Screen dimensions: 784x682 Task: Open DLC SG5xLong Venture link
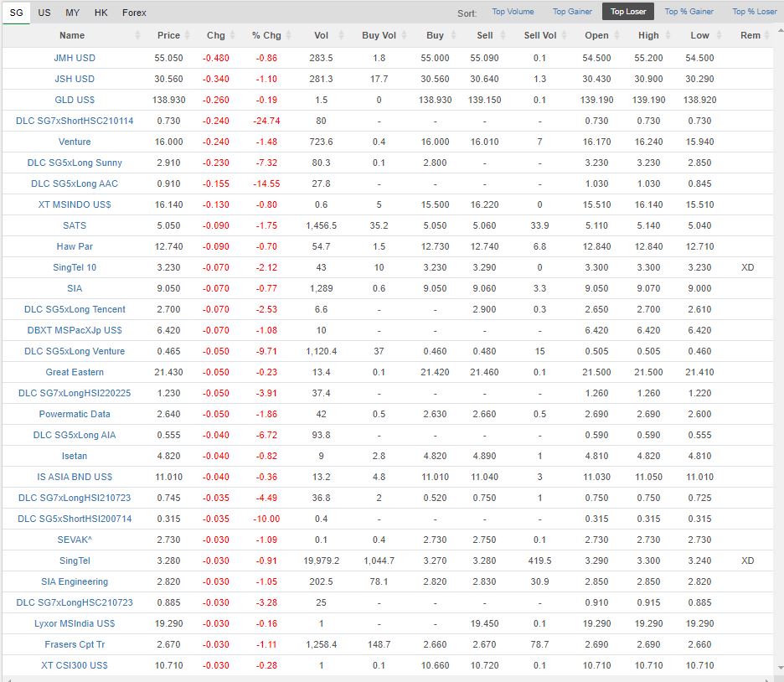pyautogui.click(x=75, y=352)
